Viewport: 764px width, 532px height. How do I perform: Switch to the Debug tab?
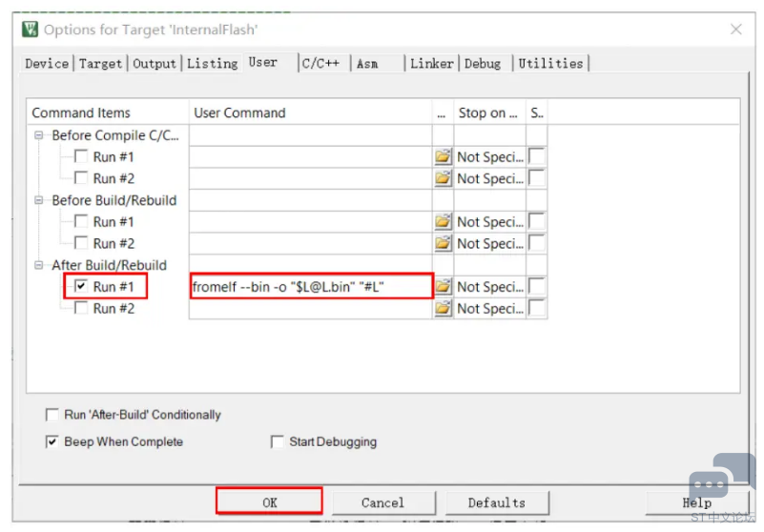(x=485, y=63)
